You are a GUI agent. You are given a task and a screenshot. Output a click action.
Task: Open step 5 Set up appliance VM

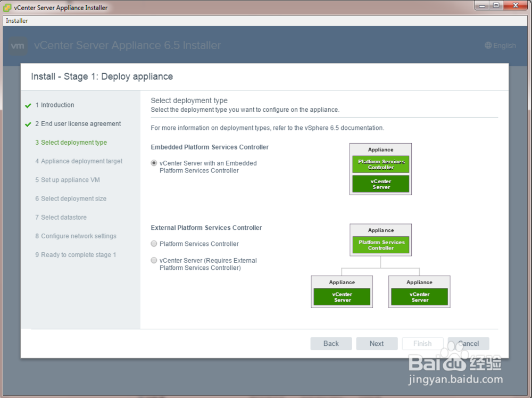tap(68, 180)
